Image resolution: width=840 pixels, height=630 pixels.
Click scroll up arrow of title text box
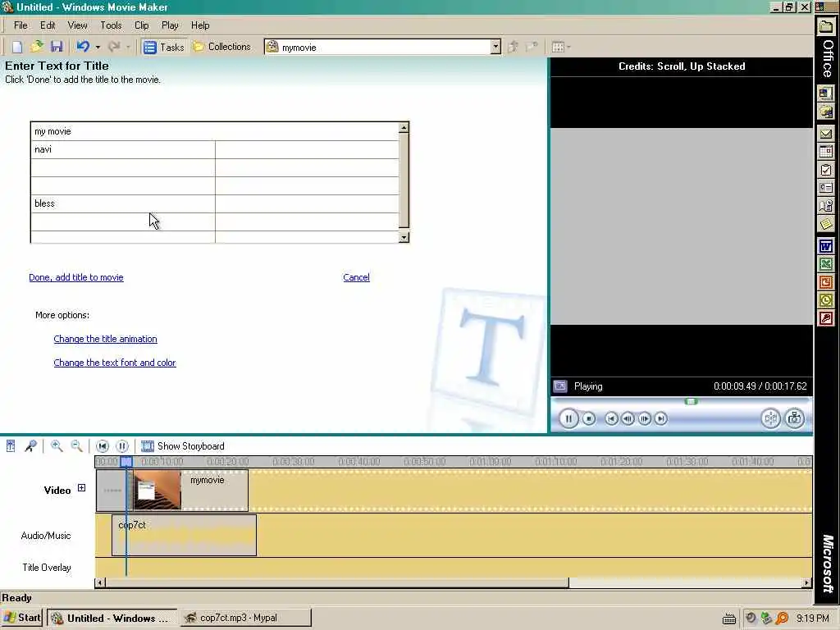point(404,127)
